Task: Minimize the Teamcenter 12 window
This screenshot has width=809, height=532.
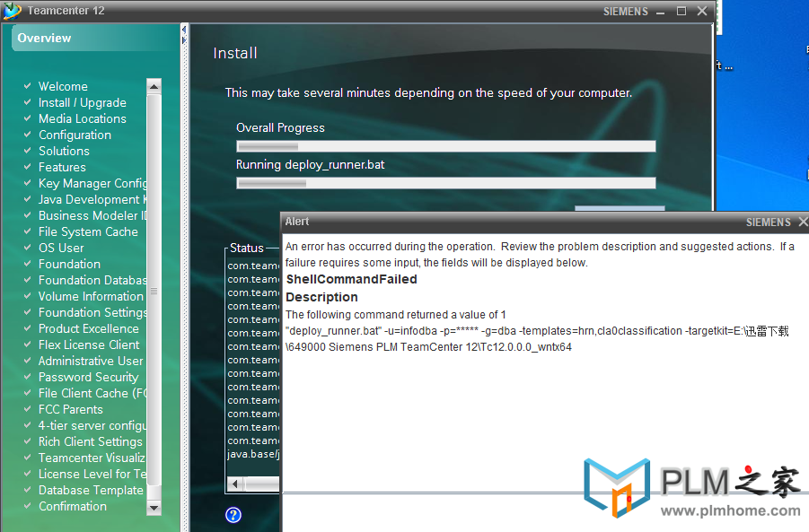Action: point(661,12)
